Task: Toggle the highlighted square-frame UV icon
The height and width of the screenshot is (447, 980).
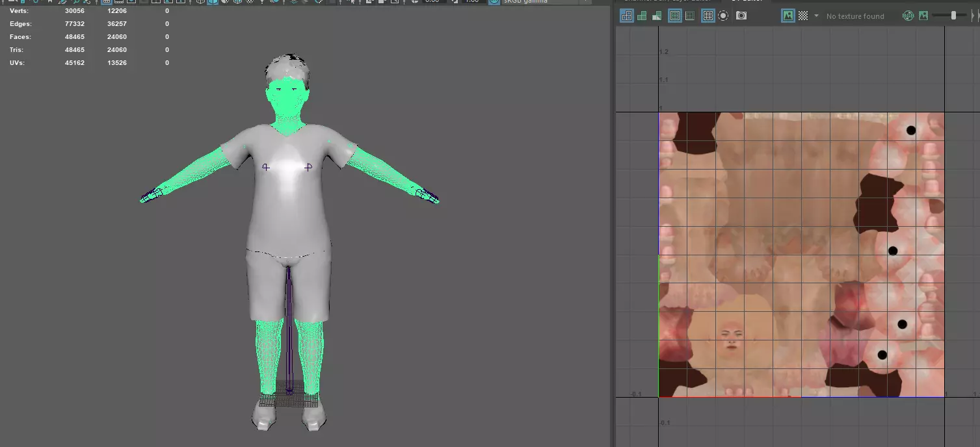Action: [675, 16]
